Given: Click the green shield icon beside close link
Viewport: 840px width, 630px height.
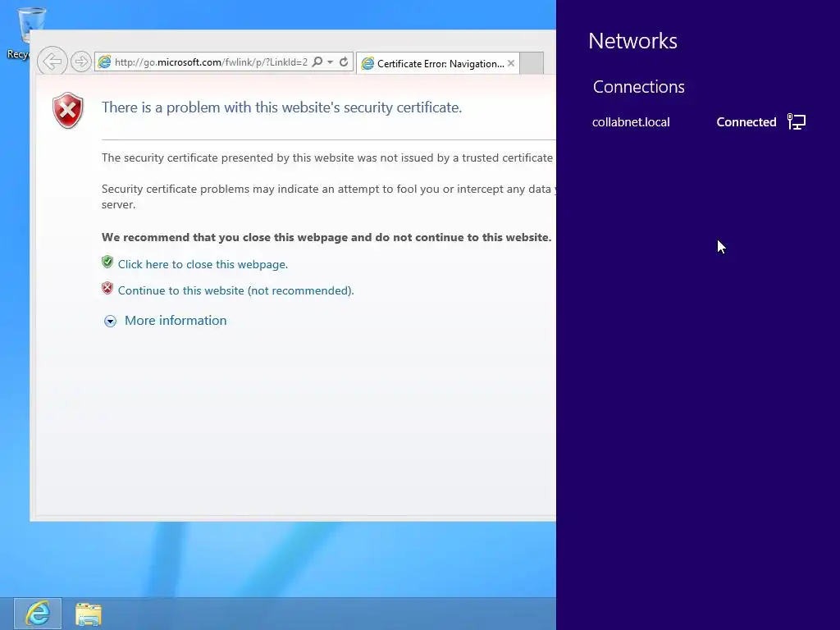Looking at the screenshot, I should [107, 262].
